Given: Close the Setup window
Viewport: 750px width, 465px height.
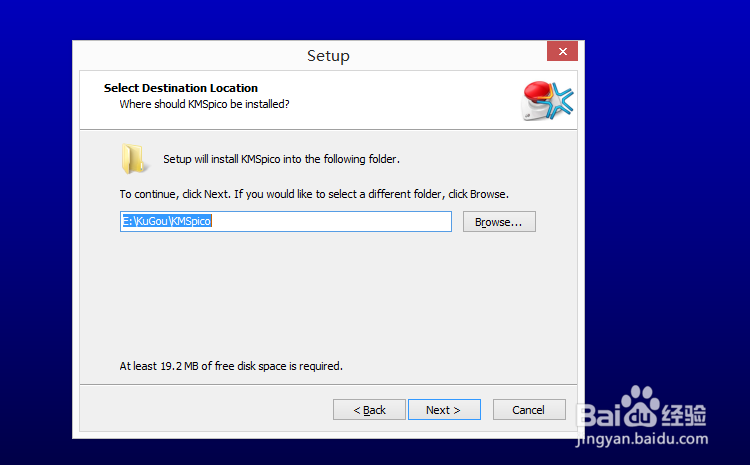Looking at the screenshot, I should pos(562,51).
